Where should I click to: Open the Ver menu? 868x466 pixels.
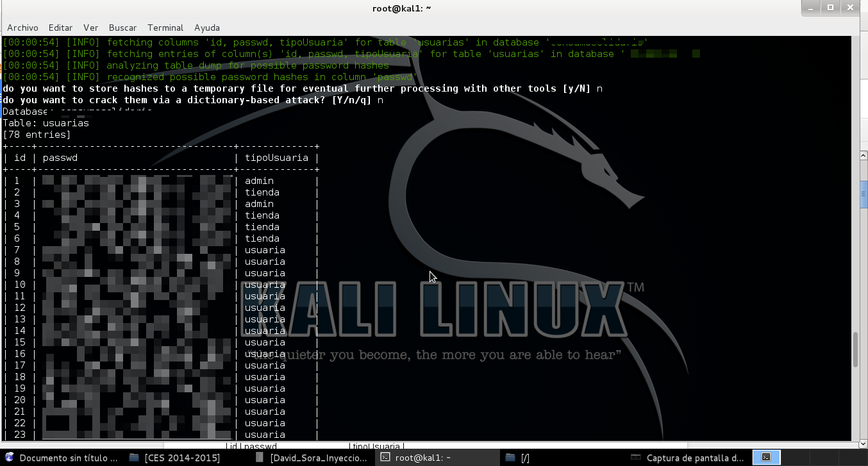[x=90, y=28]
